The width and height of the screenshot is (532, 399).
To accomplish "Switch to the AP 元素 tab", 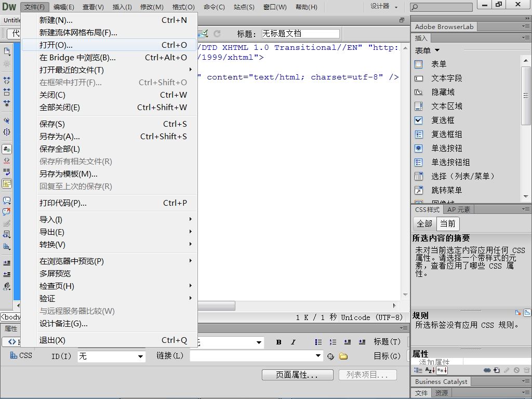I will tap(458, 210).
